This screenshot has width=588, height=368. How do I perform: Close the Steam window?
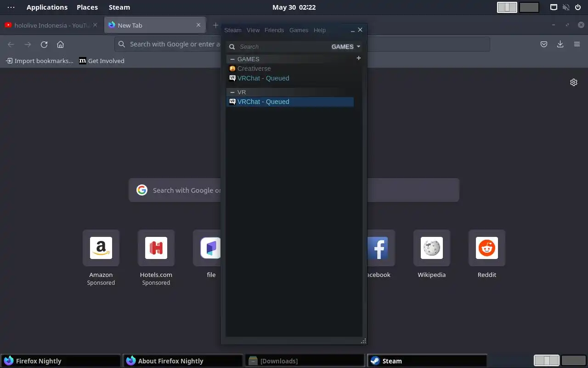coord(360,29)
